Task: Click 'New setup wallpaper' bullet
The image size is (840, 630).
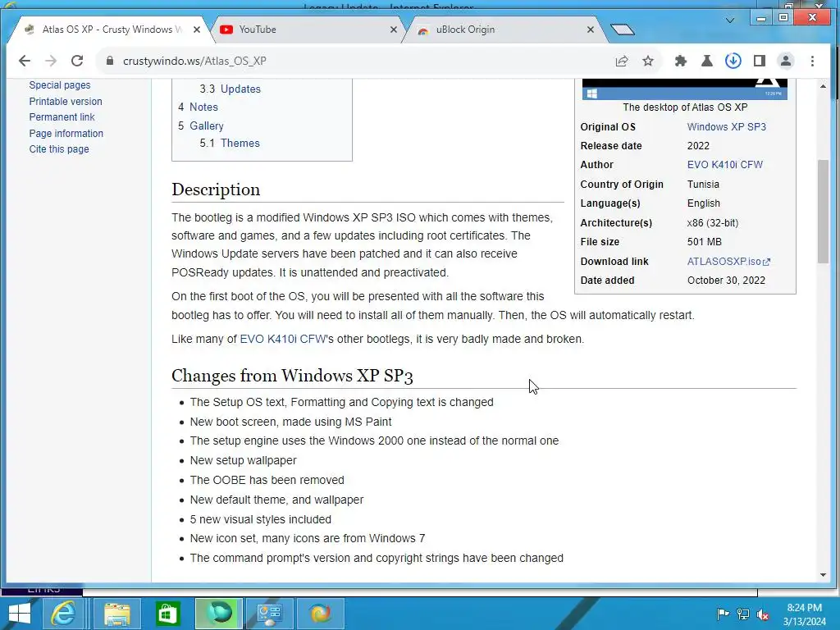Action: click(243, 460)
